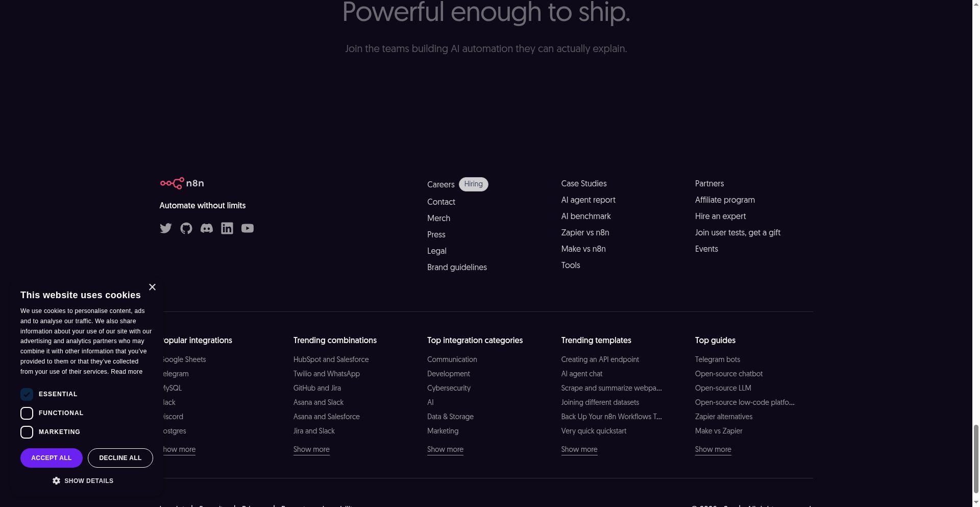The width and height of the screenshot is (980, 507).
Task: Open the Careers footer link
Action: tap(440, 184)
